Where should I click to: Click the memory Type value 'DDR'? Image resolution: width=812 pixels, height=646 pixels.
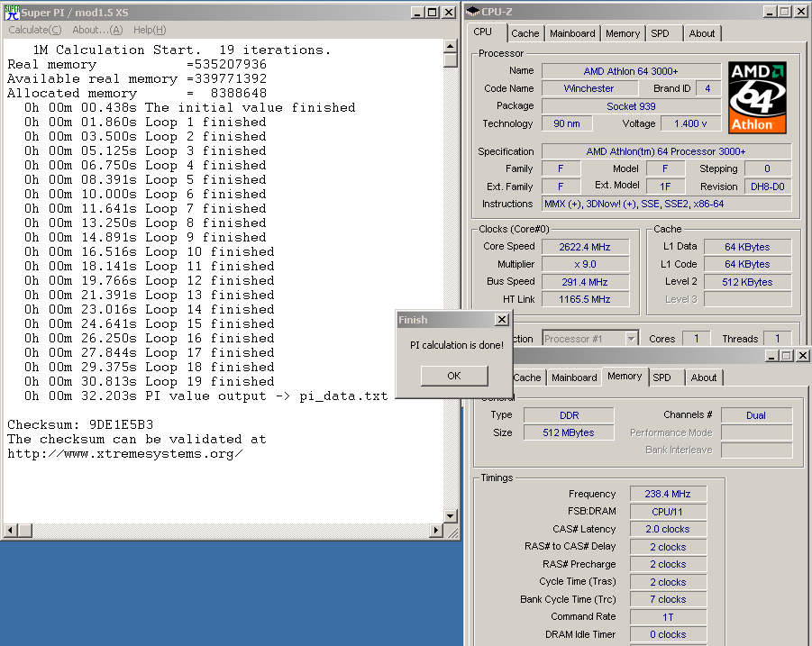tap(570, 415)
